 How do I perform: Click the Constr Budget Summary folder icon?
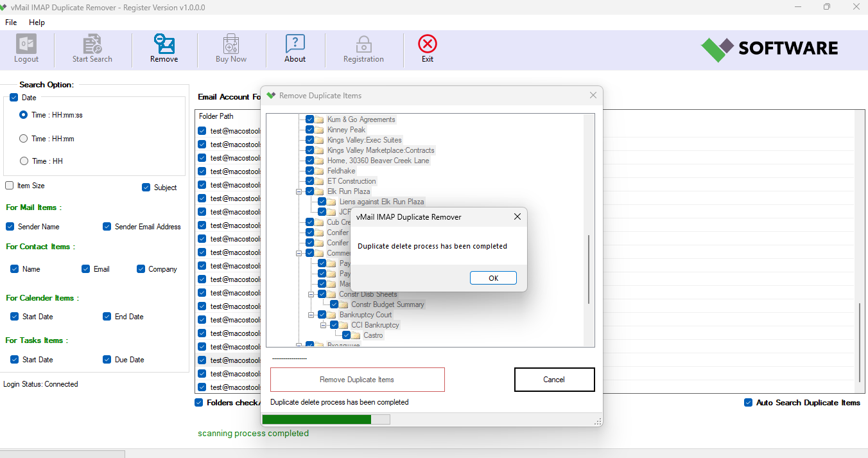tap(343, 304)
